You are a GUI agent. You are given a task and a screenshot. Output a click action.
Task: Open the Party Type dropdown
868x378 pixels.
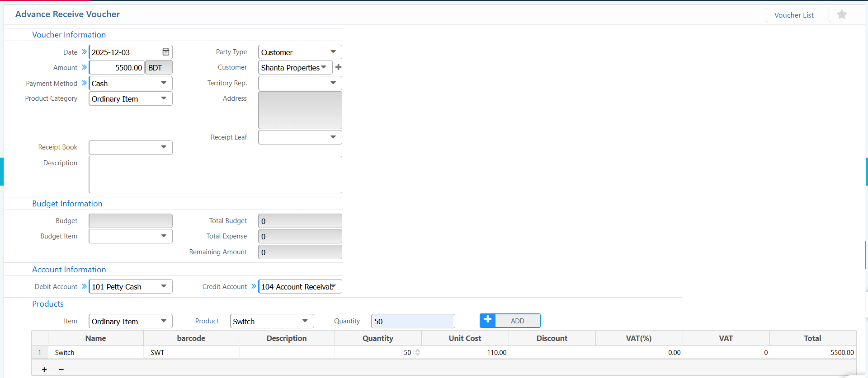pyautogui.click(x=333, y=52)
